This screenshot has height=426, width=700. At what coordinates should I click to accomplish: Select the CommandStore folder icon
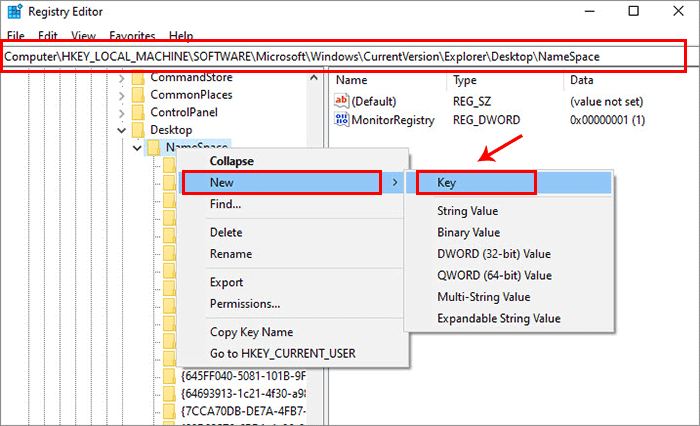click(x=138, y=78)
